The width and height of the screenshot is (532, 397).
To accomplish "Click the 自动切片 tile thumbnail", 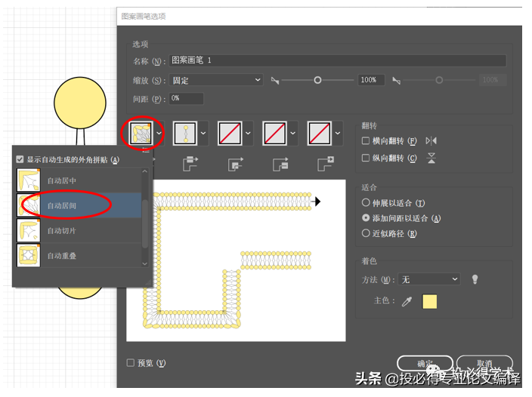I will pyautogui.click(x=29, y=231).
